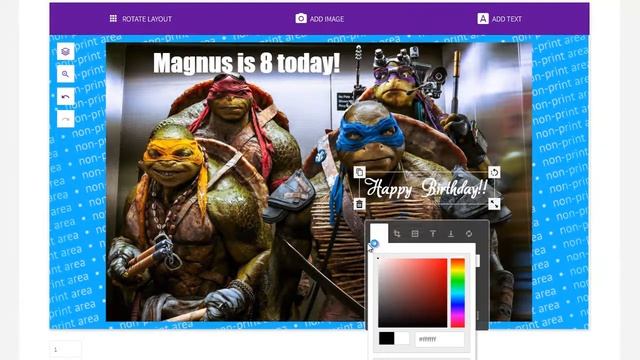Select the 'Magnus is 8 today!' headline text
The height and width of the screenshot is (360, 640).
coord(247,63)
